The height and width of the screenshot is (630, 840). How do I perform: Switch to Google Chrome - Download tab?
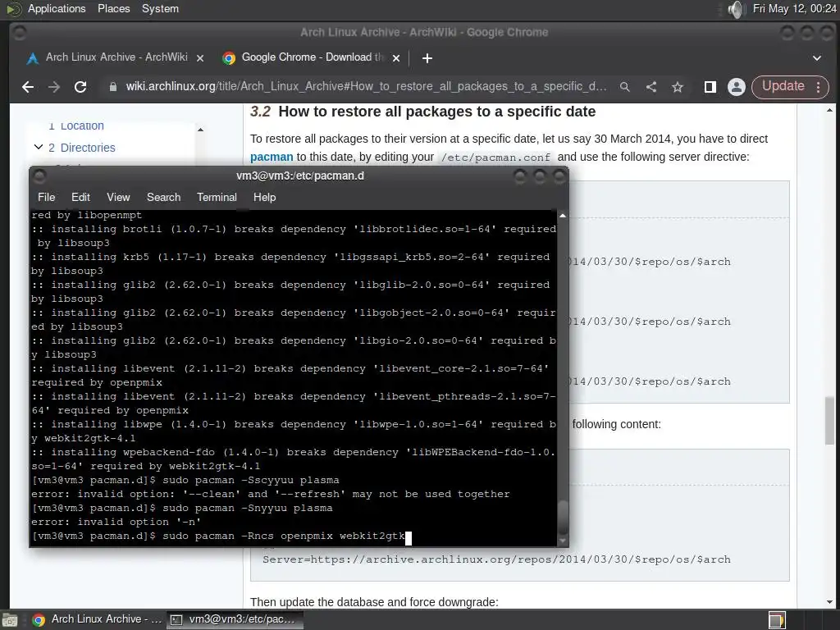[313, 57]
